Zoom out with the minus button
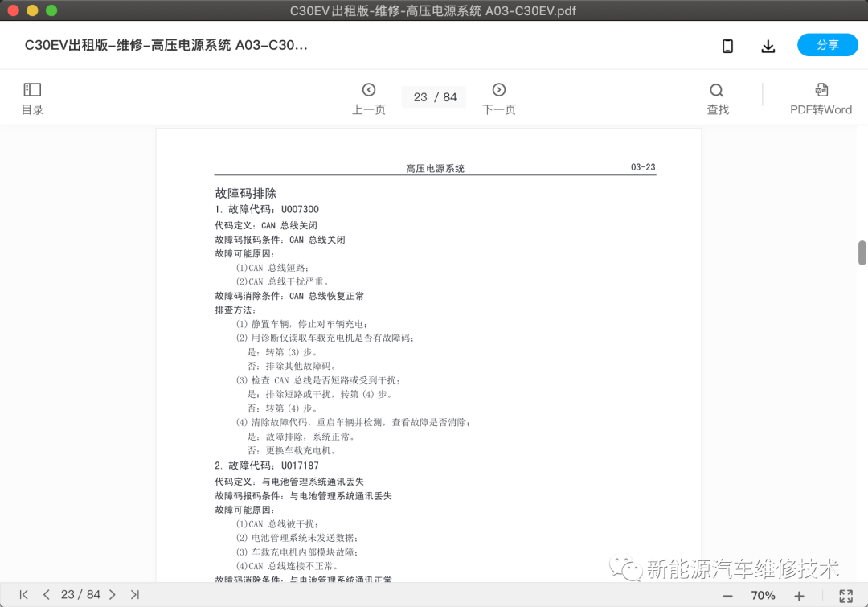 pyautogui.click(x=727, y=596)
